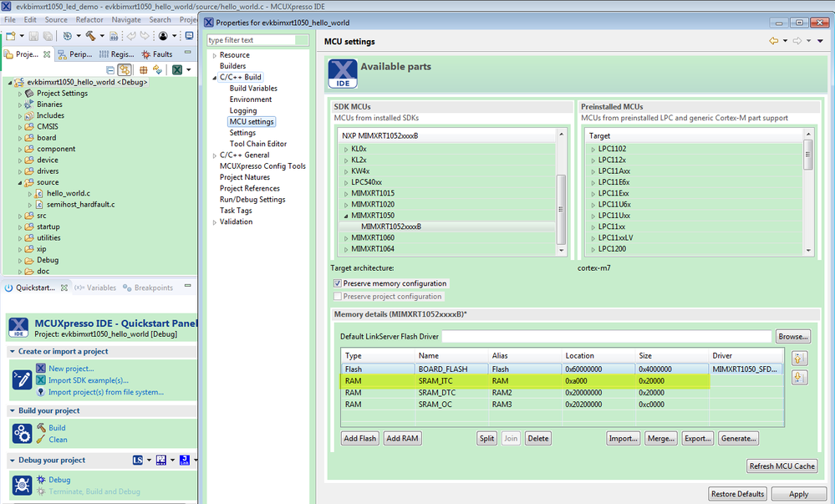Image resolution: width=835 pixels, height=504 pixels.
Task: Click the Generate... button
Action: point(738,439)
